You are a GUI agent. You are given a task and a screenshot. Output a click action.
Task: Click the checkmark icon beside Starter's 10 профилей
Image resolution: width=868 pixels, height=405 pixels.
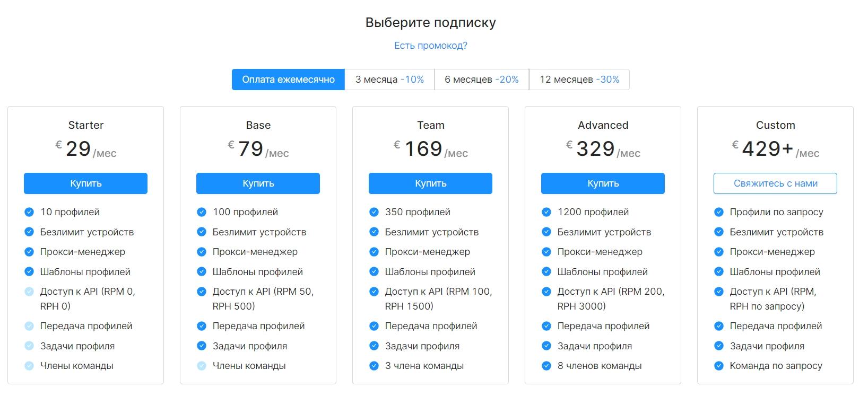[x=29, y=212]
